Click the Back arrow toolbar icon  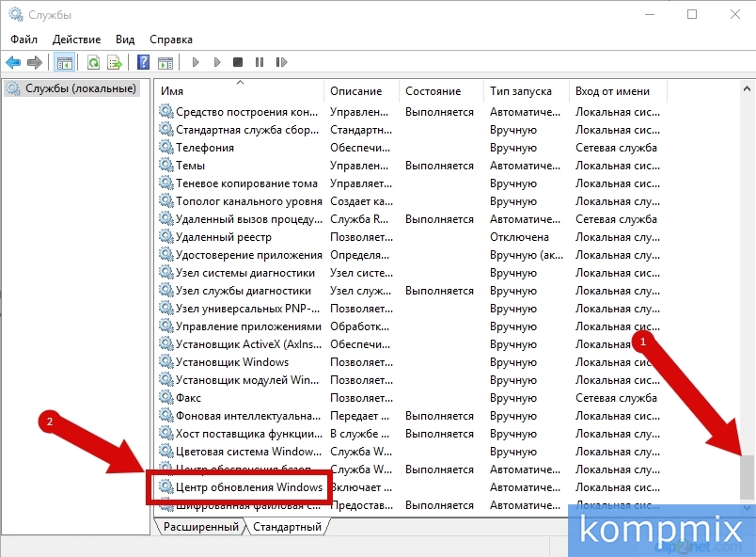tap(13, 62)
